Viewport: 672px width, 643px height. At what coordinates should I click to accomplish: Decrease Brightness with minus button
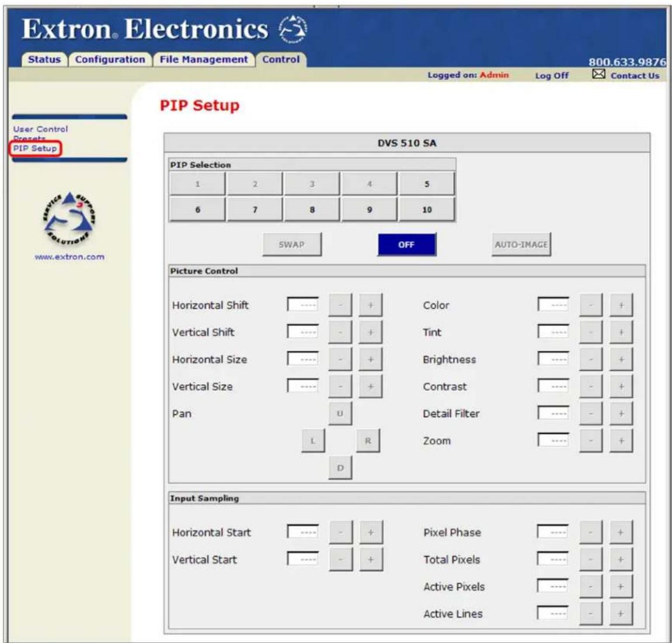591,359
